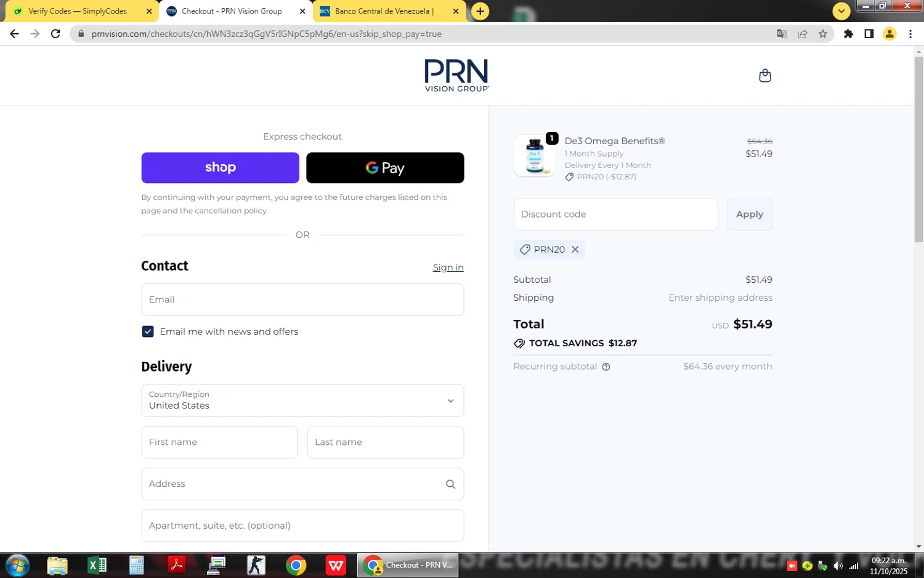This screenshot has height=578, width=924.
Task: Click the PRN Vision Group logo
Action: 456,75
